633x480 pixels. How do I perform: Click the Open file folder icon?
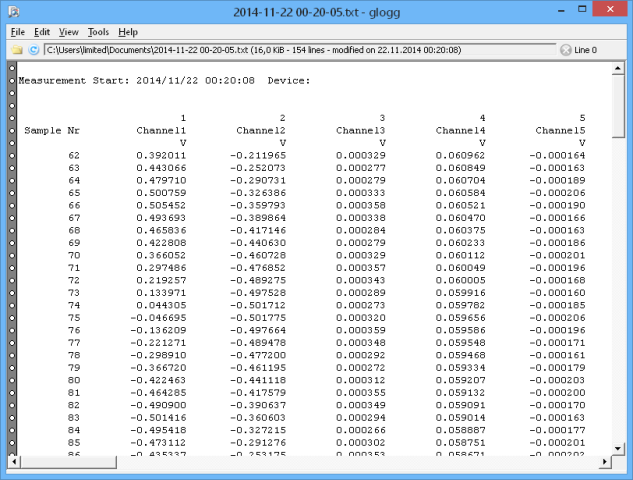click(x=17, y=49)
